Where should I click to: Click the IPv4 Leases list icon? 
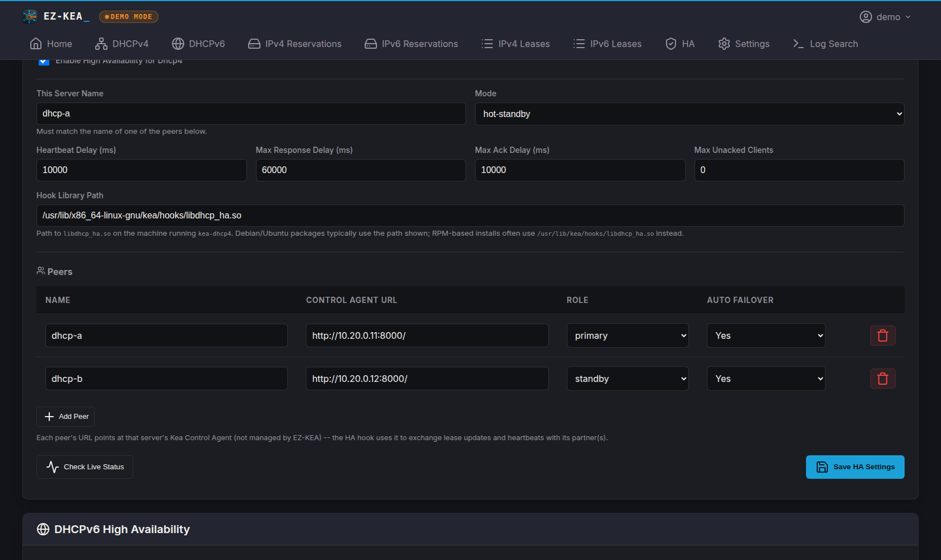tap(487, 44)
